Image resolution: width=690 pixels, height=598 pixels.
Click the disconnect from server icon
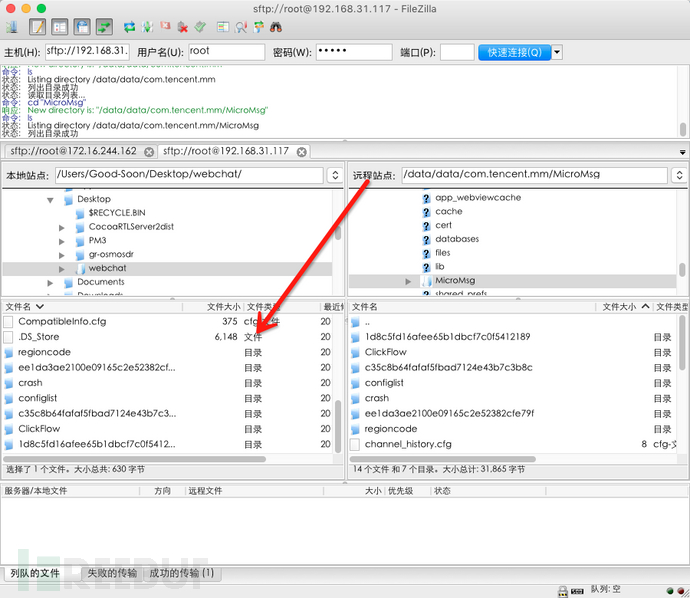(184, 26)
